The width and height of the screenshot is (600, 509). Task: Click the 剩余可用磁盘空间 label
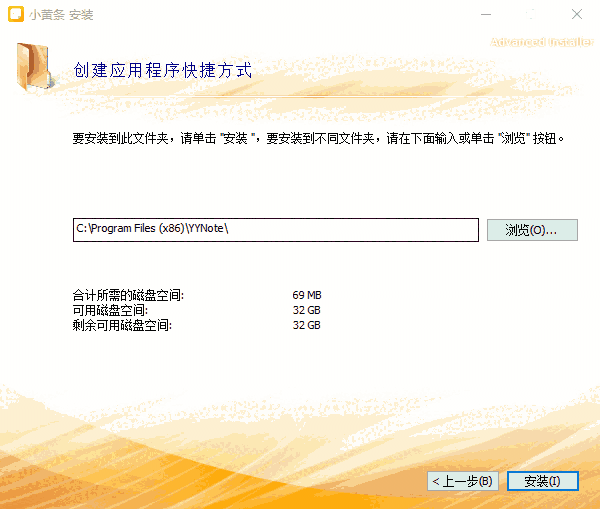click(x=122, y=325)
